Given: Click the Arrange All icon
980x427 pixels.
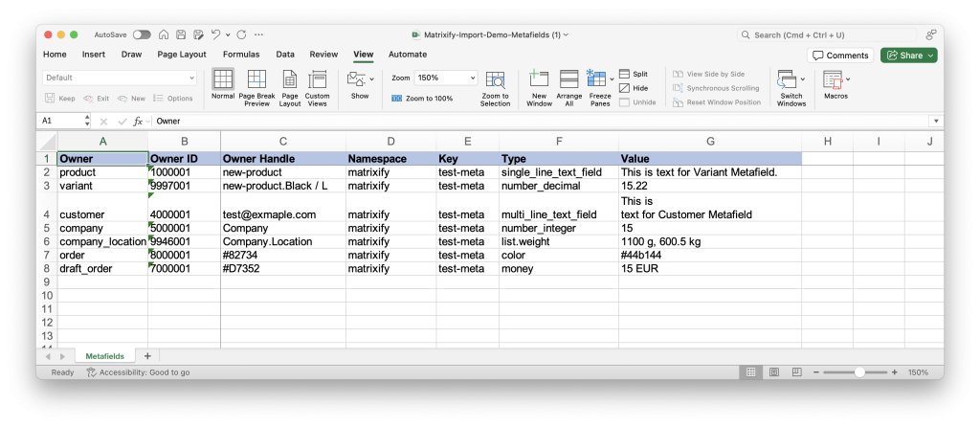Looking at the screenshot, I should point(568,80).
